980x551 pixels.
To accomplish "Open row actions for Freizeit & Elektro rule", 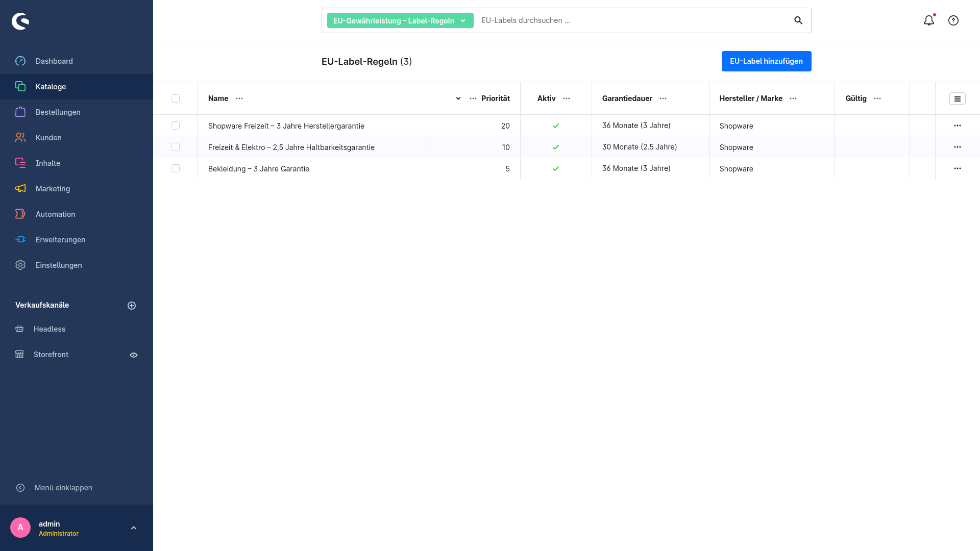I will [958, 147].
